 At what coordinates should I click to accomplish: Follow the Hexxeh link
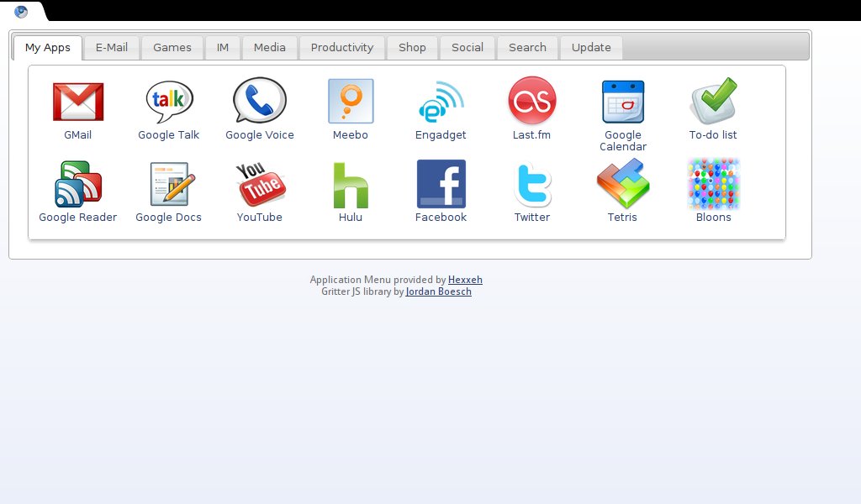click(x=465, y=280)
